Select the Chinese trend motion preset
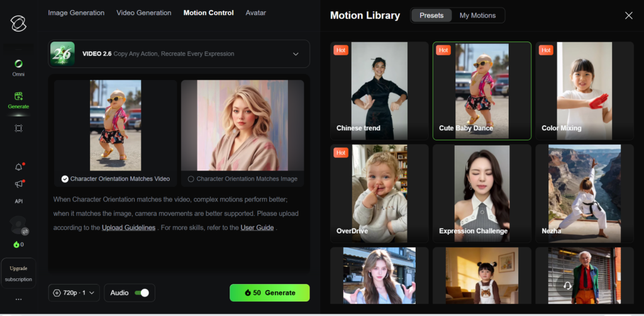Screen dimensions: 644x316 379,91
